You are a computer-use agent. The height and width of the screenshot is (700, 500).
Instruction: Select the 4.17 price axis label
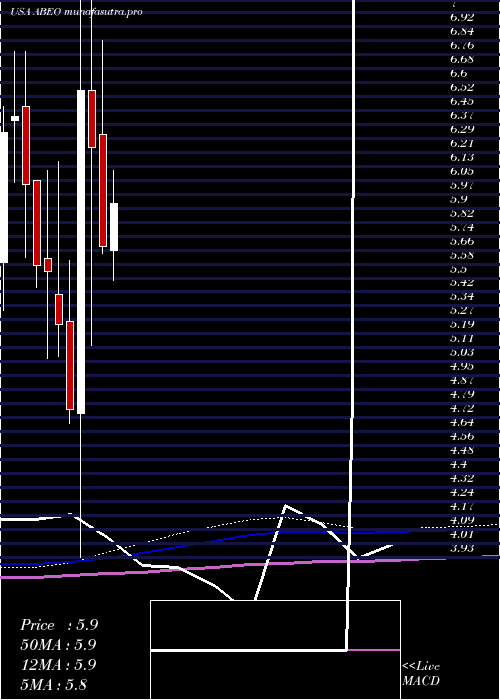coord(462,506)
